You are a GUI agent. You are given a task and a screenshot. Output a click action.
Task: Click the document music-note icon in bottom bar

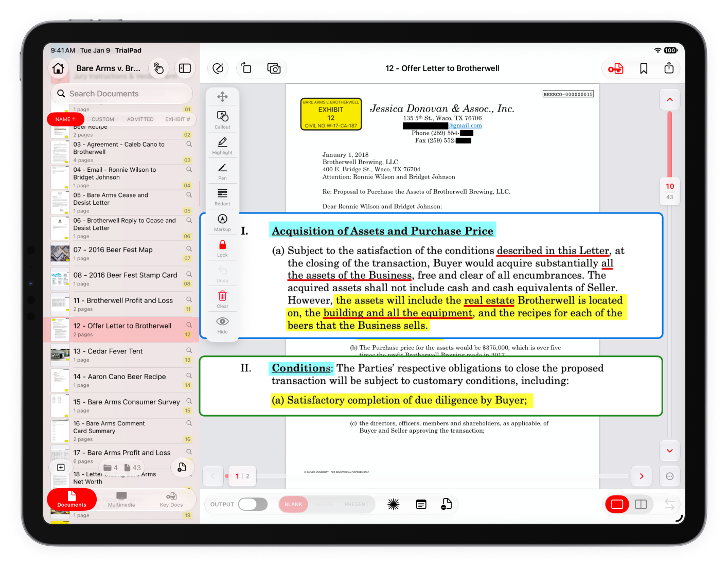tap(446, 504)
